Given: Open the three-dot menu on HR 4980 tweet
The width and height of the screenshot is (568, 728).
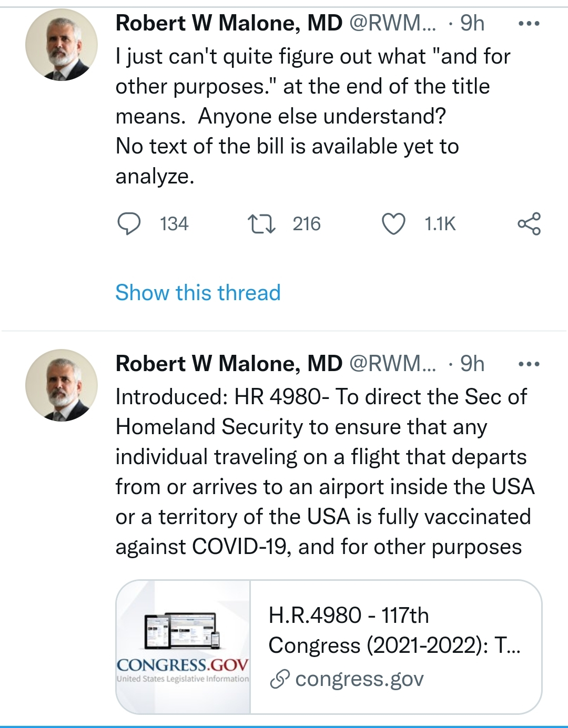Looking at the screenshot, I should (x=529, y=364).
